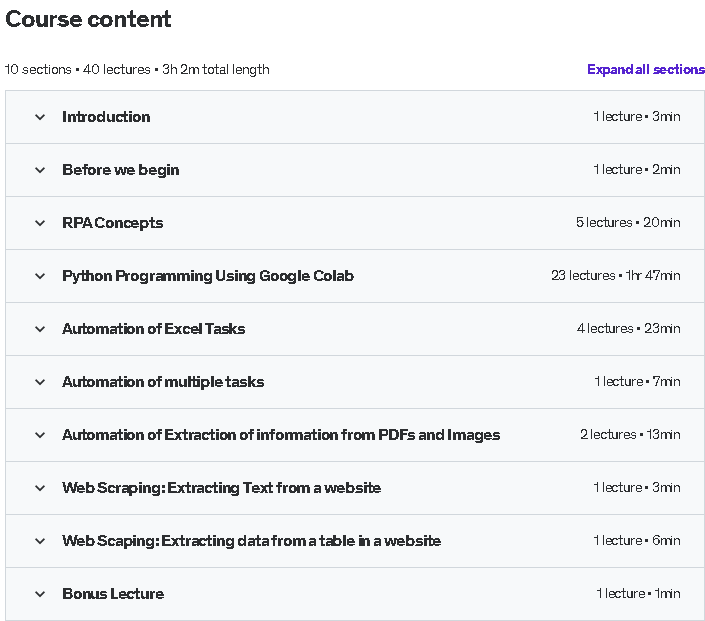
Task: Expand the Bonus Lecture chevron
Action: coord(40,594)
